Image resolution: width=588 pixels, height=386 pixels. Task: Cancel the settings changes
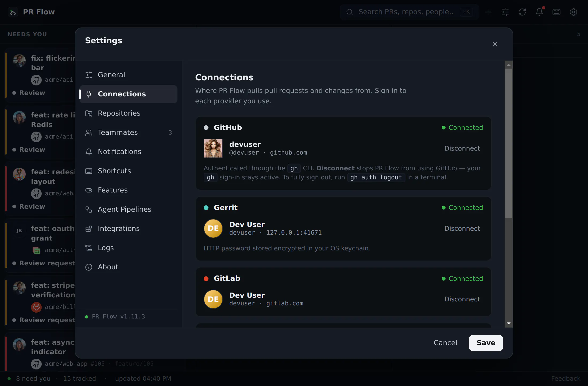(x=445, y=343)
